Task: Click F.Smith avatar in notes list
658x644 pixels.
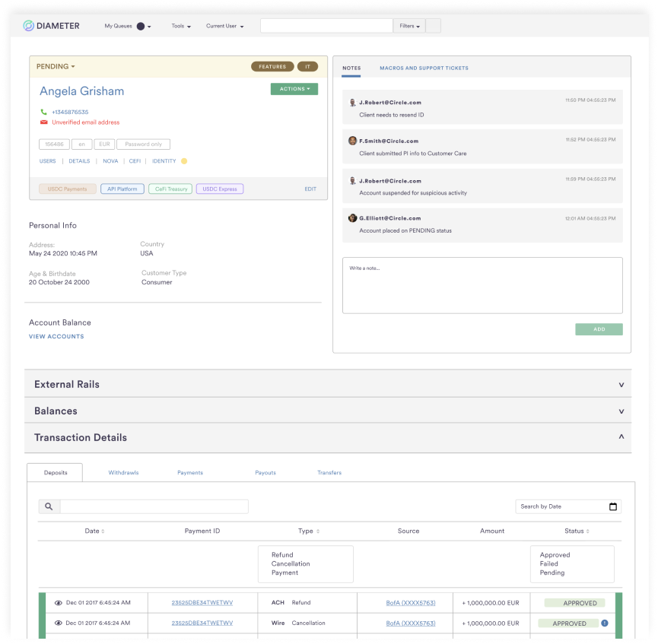Action: tap(352, 141)
